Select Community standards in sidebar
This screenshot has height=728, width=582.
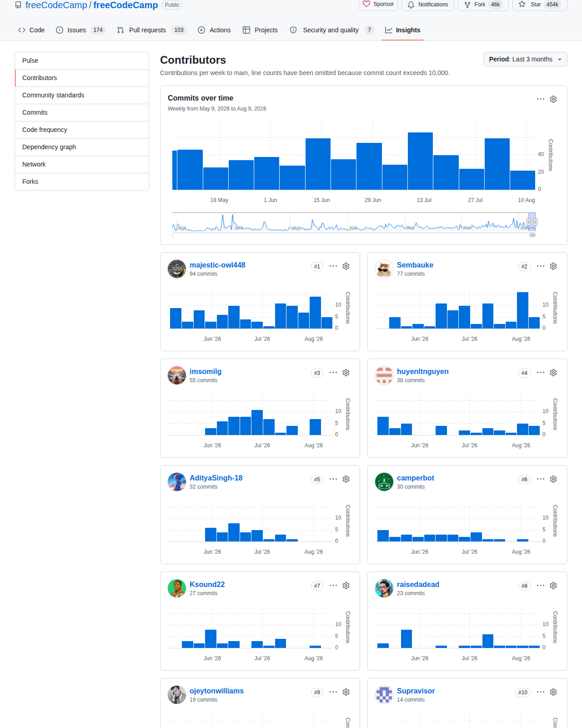coord(82,95)
